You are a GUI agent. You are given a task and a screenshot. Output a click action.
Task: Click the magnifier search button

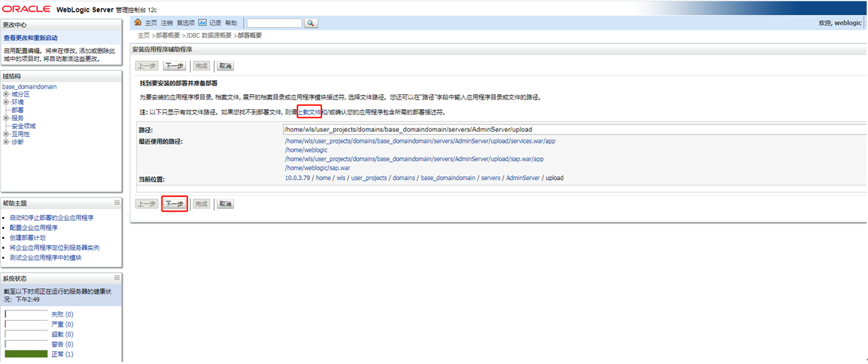[x=310, y=23]
